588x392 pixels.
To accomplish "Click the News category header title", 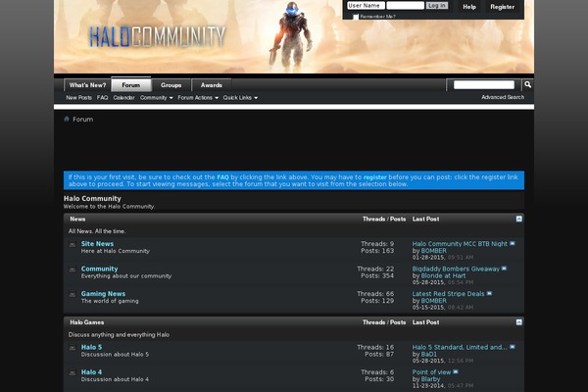I will (77, 220).
